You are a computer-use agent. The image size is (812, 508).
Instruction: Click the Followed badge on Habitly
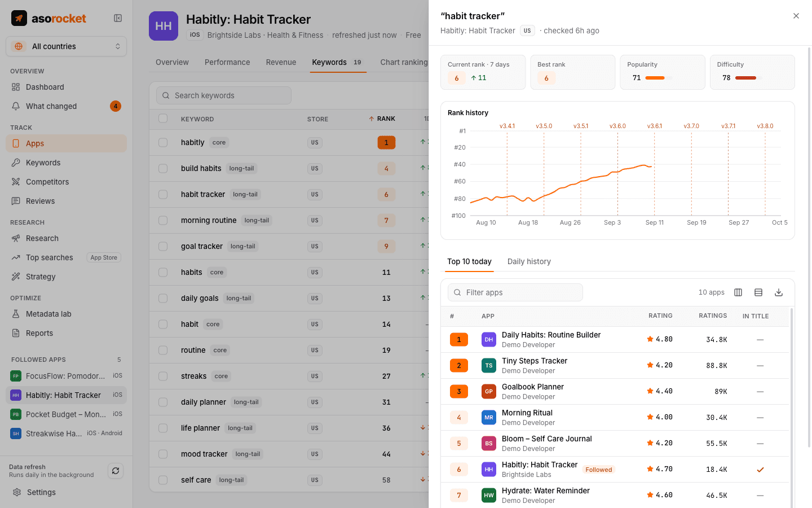point(598,470)
